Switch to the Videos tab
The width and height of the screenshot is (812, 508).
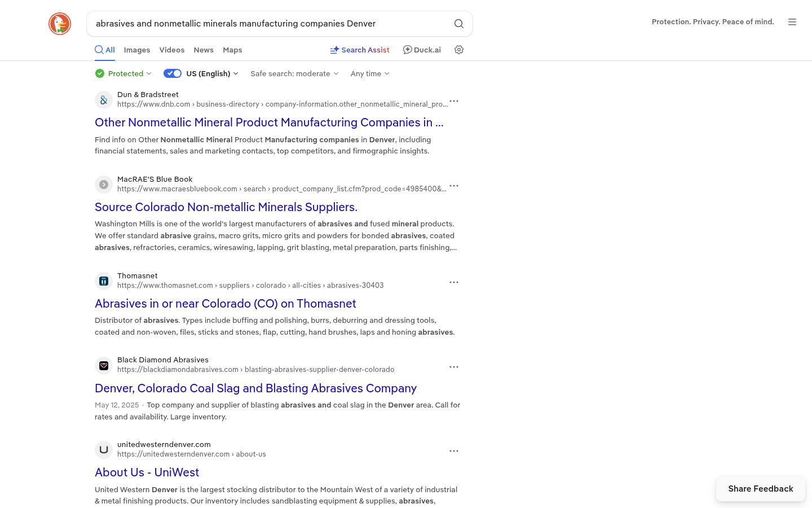172,50
